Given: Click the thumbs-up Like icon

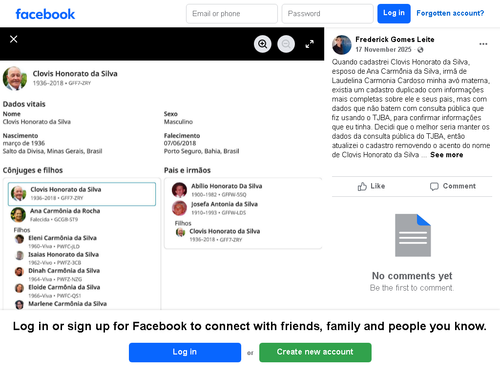Looking at the screenshot, I should (362, 186).
